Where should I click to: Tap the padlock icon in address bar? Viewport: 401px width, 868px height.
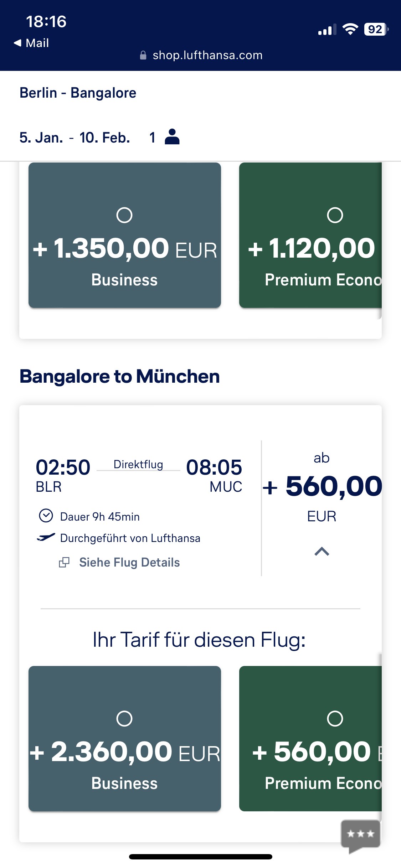(143, 55)
